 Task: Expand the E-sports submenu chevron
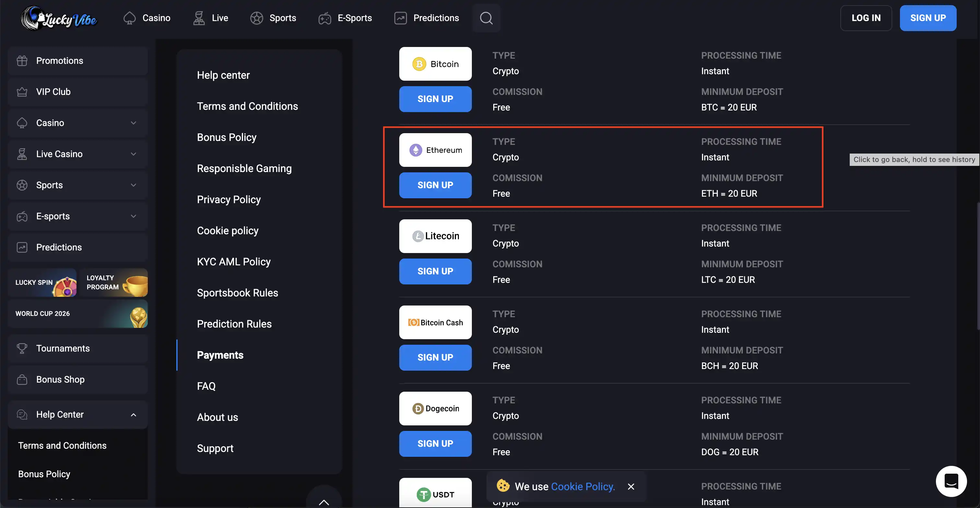(134, 216)
